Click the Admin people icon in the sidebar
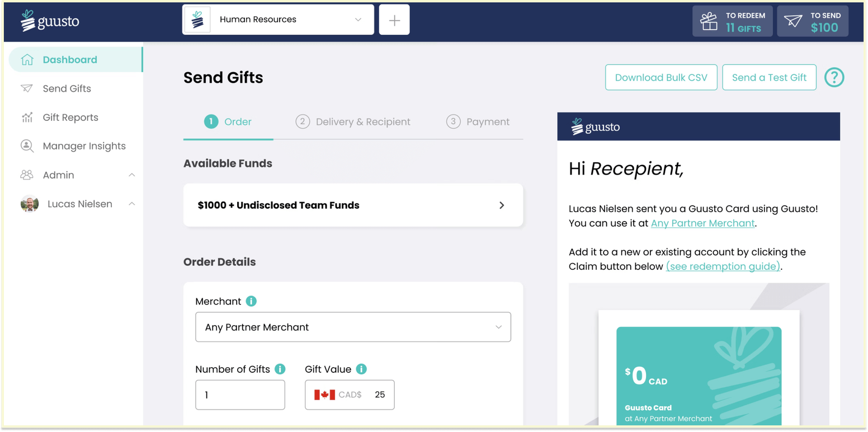The image size is (868, 432). pyautogui.click(x=27, y=175)
